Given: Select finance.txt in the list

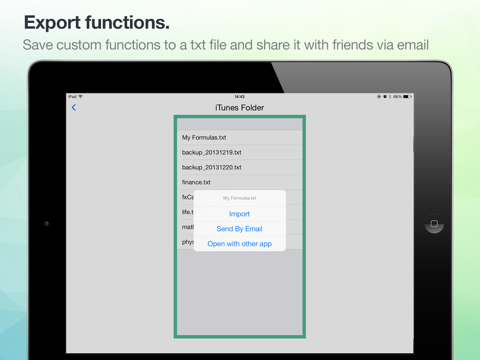Looking at the screenshot, I should (x=240, y=182).
